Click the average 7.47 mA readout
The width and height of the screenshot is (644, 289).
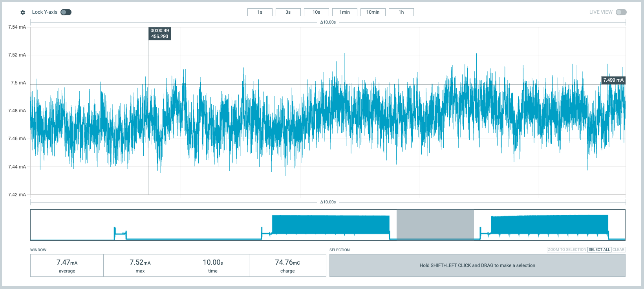click(x=67, y=265)
